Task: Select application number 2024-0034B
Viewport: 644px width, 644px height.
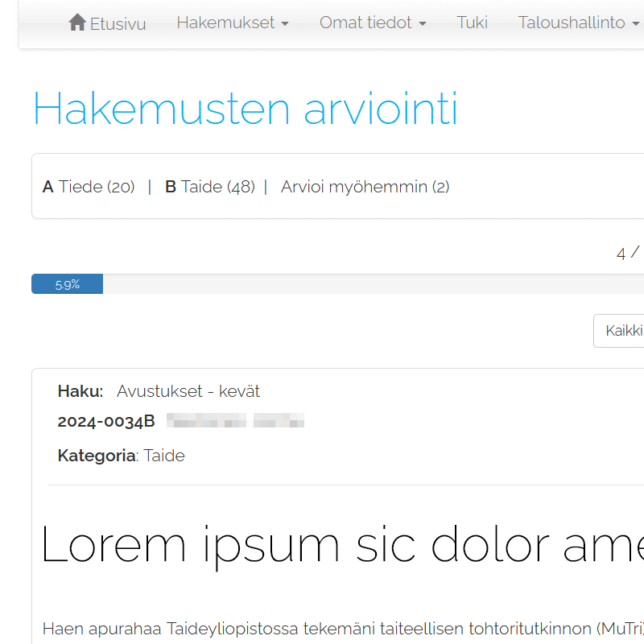Action: (106, 421)
